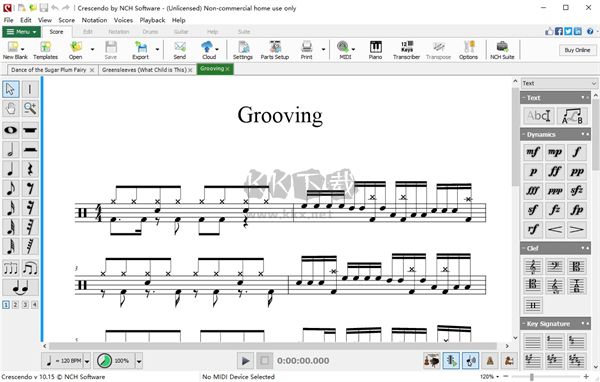Select the tie notes tool

point(20,287)
